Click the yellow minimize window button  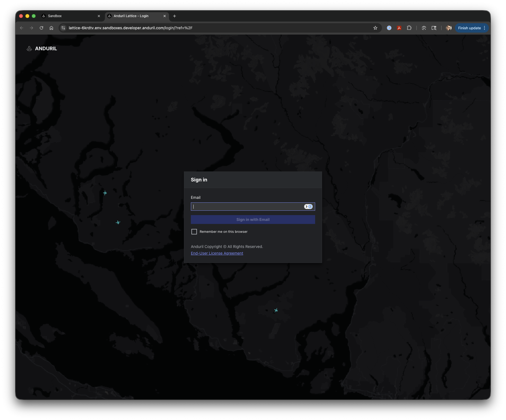(x=27, y=16)
